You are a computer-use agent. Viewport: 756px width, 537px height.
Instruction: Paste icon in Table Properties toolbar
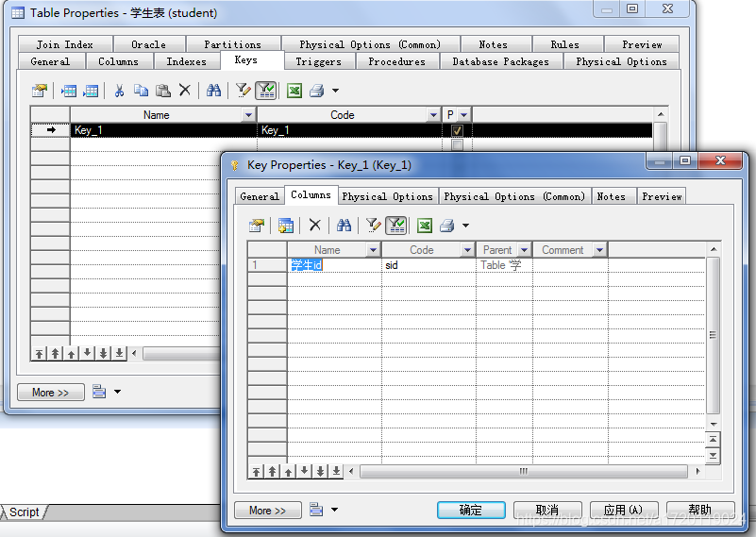pyautogui.click(x=163, y=91)
